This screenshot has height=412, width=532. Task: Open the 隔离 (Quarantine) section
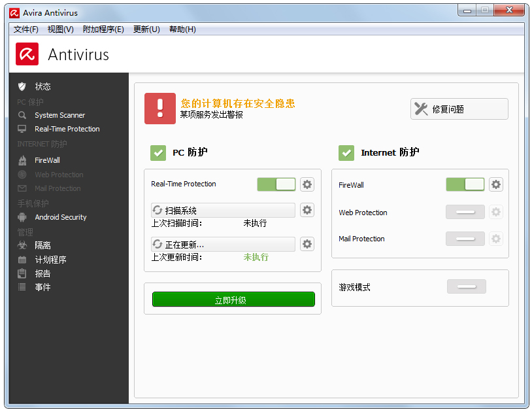click(x=41, y=245)
